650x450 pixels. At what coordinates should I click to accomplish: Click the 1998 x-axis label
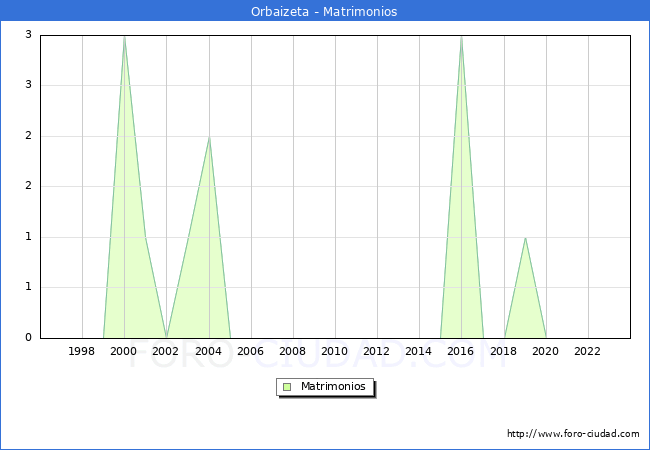click(x=82, y=352)
